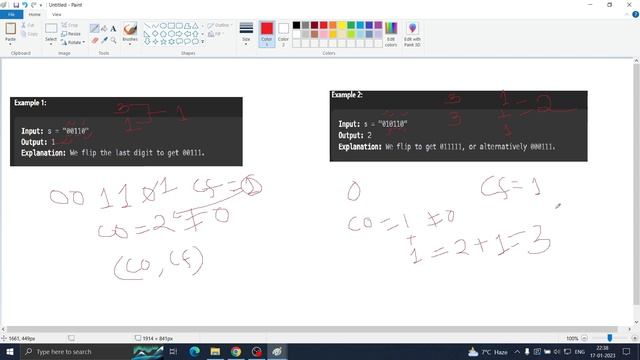Undo last action from title bar
This screenshot has width=640, height=360.
pyautogui.click(x=24, y=5)
